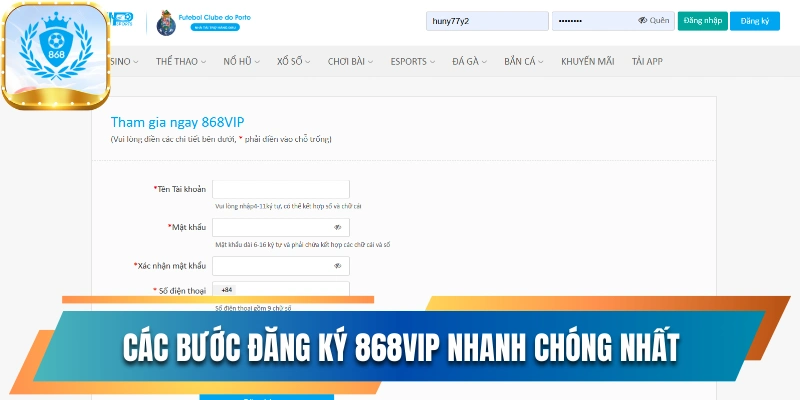Click the +84 country code prefix
The width and height of the screenshot is (800, 400).
click(x=227, y=290)
